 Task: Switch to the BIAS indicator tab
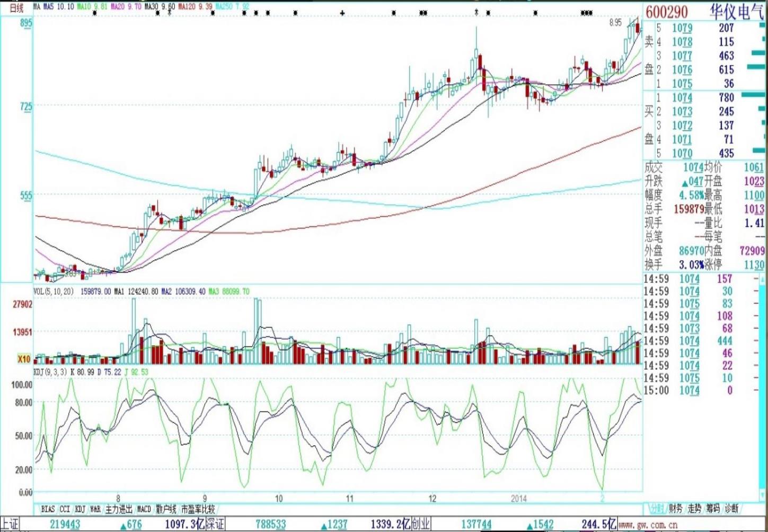(48, 509)
